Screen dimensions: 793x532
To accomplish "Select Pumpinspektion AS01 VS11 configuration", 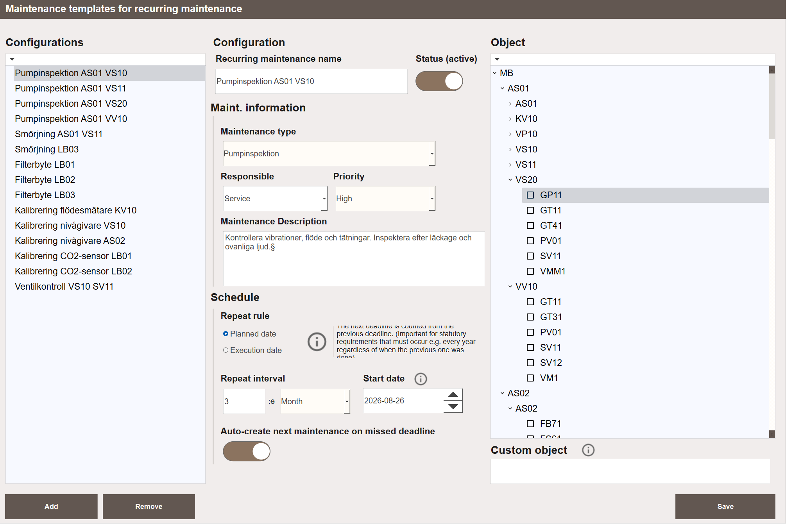I will pos(109,88).
